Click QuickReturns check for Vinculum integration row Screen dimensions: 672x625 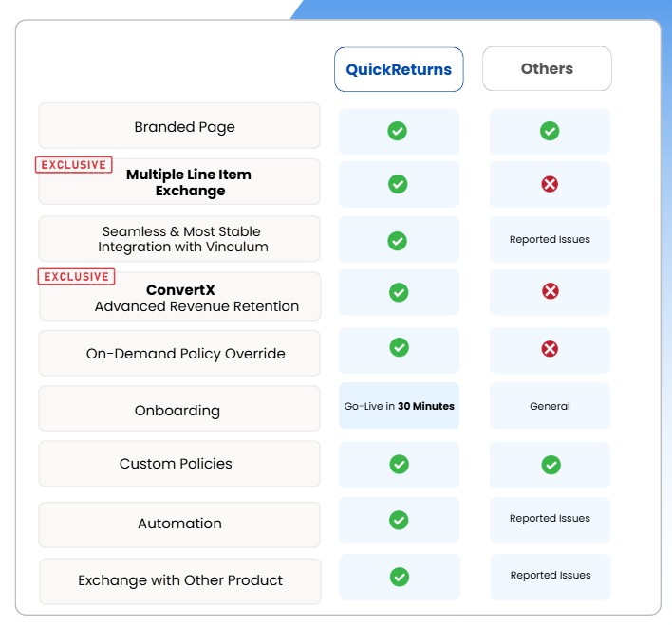pos(398,241)
